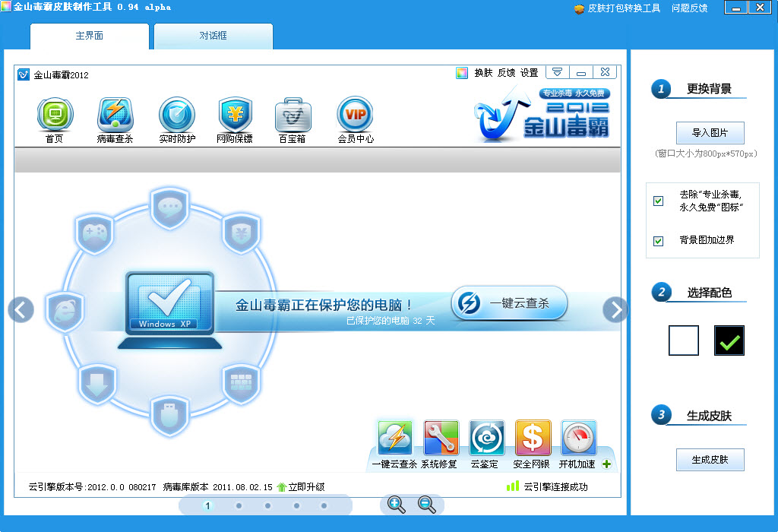
Task: Click the chat bubble shield icon
Action: click(170, 207)
